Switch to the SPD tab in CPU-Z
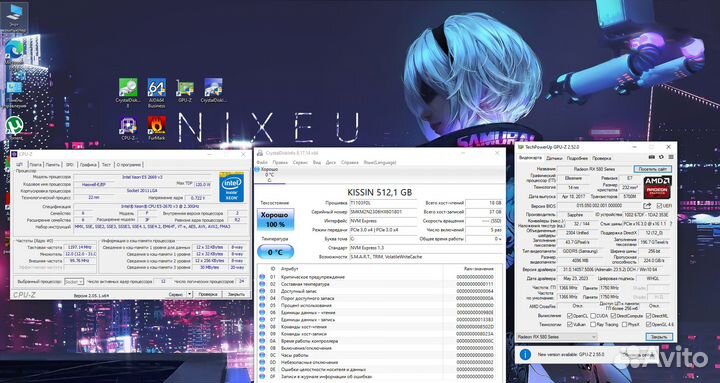Screen dimensions: 720x383 click(x=69, y=164)
